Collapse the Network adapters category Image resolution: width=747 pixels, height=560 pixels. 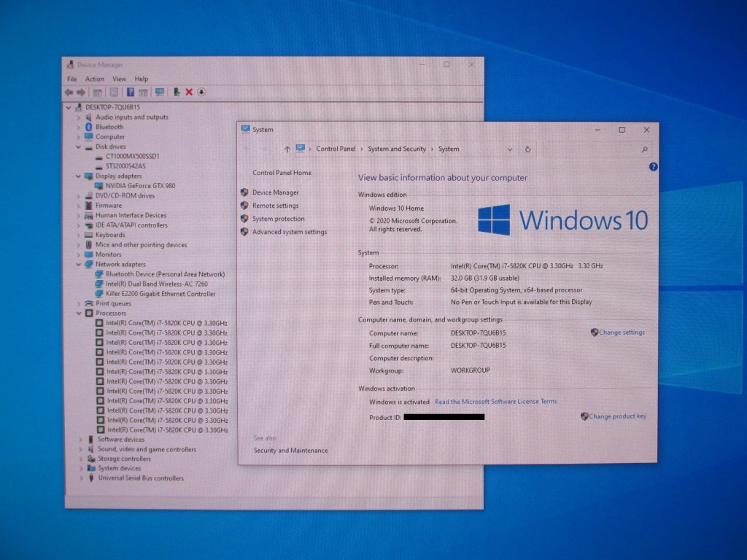click(79, 264)
